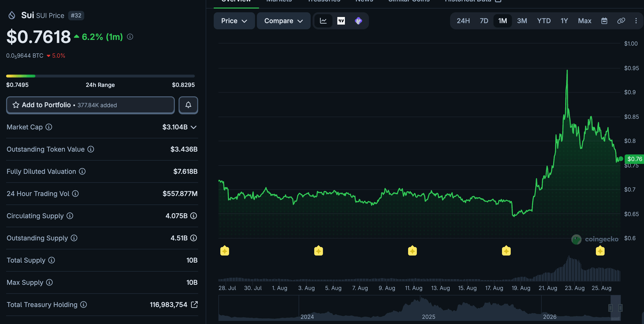Select the 7D time range
Screen dimensions: 644x324
[484, 21]
